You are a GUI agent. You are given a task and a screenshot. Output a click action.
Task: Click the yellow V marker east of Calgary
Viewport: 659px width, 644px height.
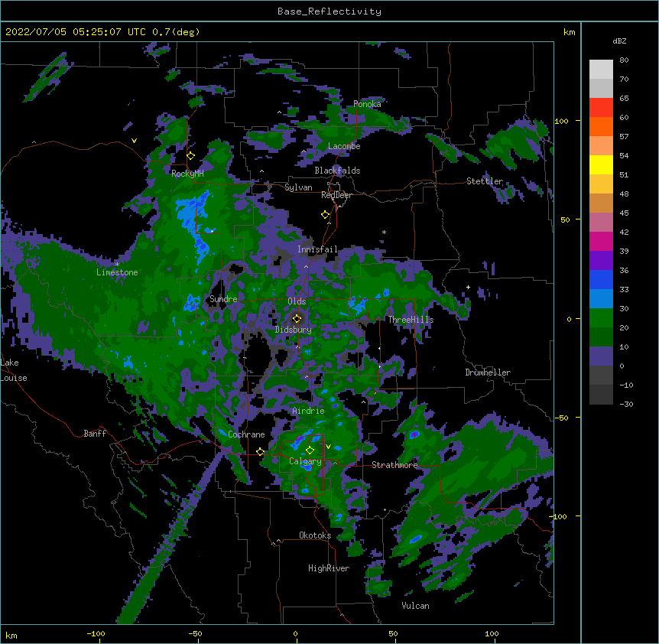coord(328,447)
